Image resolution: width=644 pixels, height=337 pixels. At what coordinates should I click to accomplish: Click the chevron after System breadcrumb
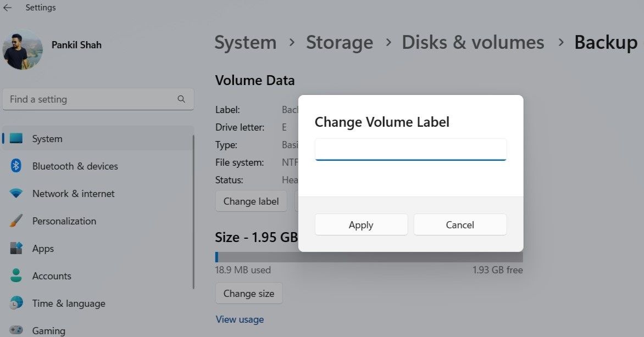[292, 42]
